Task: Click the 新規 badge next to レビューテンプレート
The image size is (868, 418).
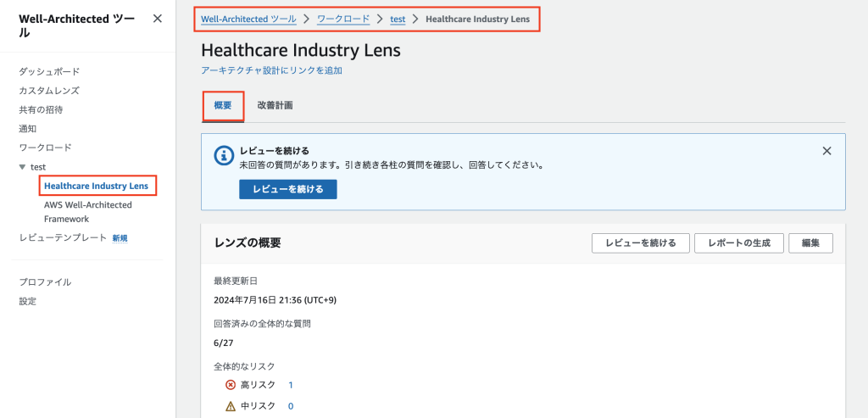Action: [120, 238]
